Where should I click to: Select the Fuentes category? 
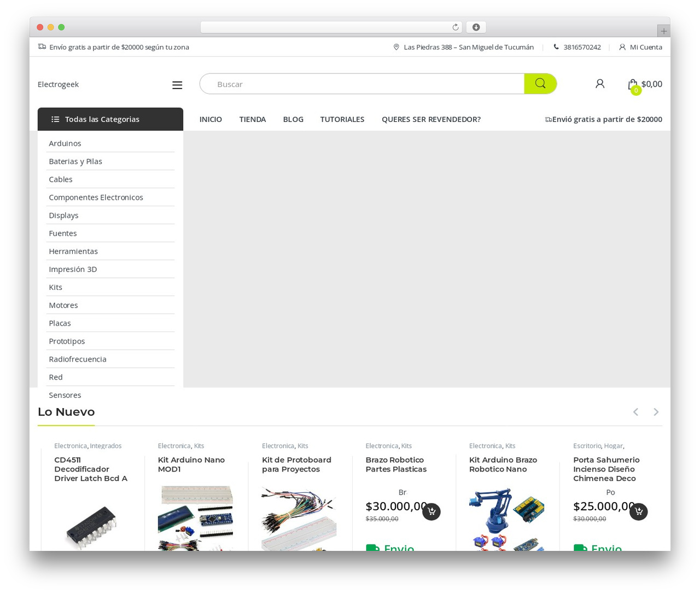click(x=63, y=234)
